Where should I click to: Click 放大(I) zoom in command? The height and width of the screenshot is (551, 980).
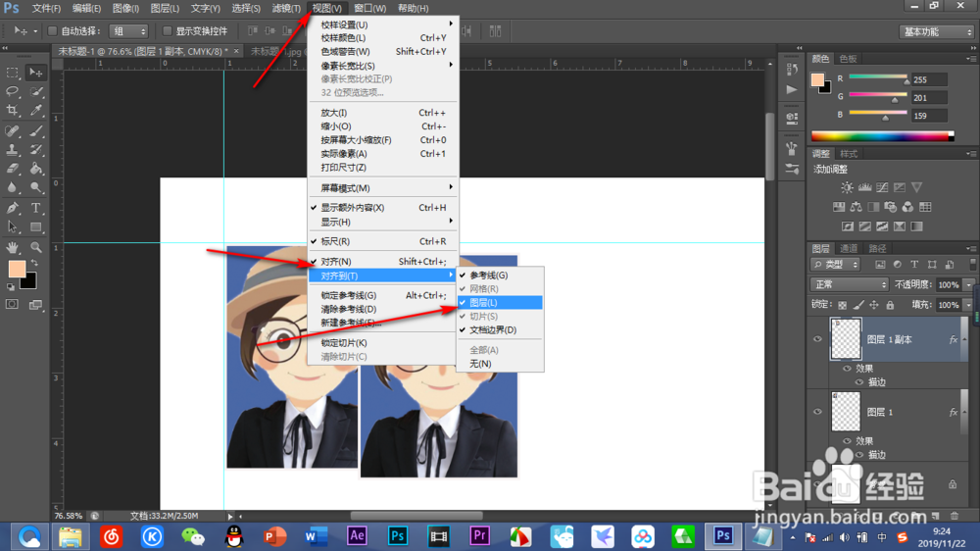(x=383, y=113)
